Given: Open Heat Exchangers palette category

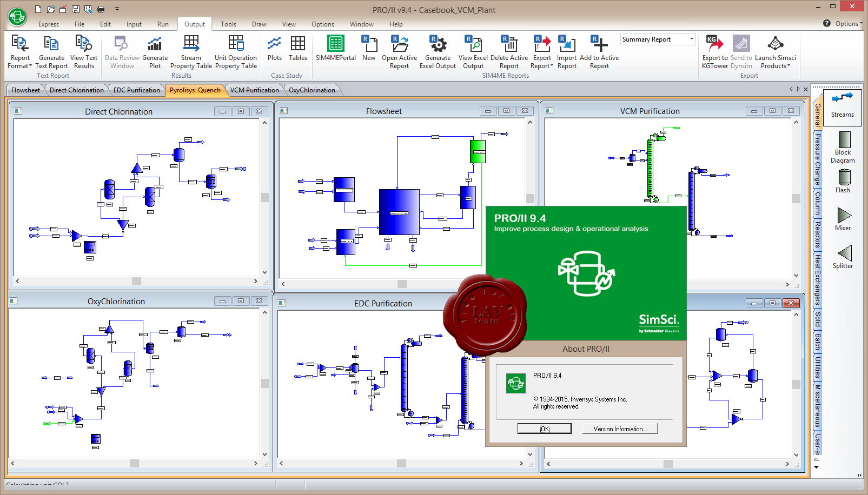Looking at the screenshot, I should coord(817,280).
